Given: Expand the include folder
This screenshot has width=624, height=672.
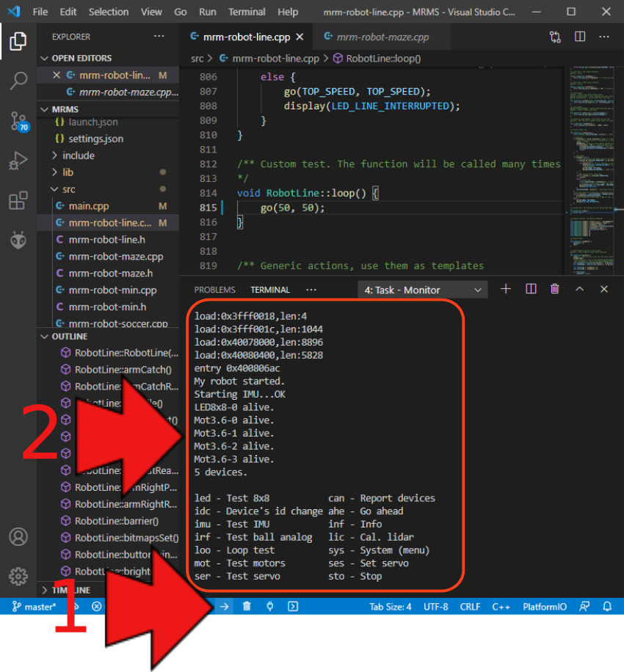Looking at the screenshot, I should [x=78, y=156].
